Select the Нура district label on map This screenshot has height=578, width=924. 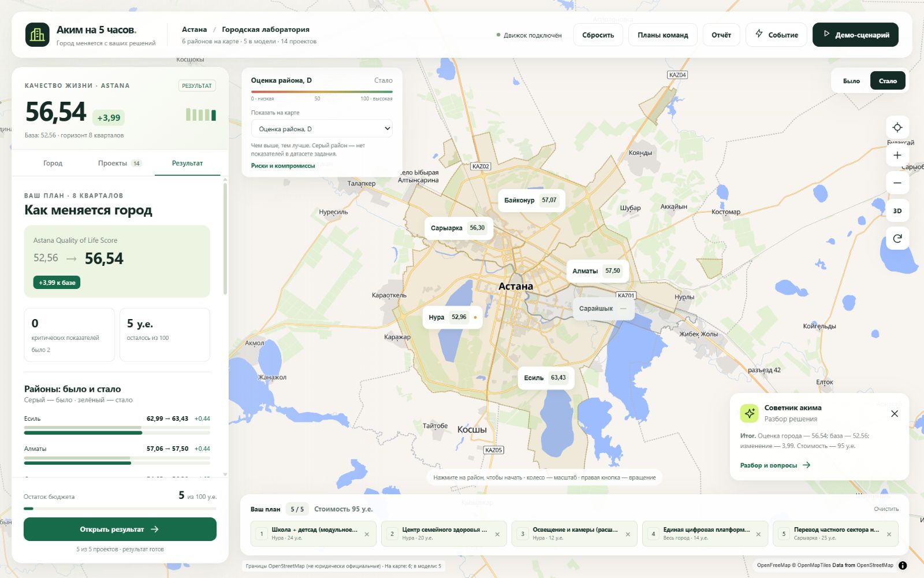click(x=452, y=317)
